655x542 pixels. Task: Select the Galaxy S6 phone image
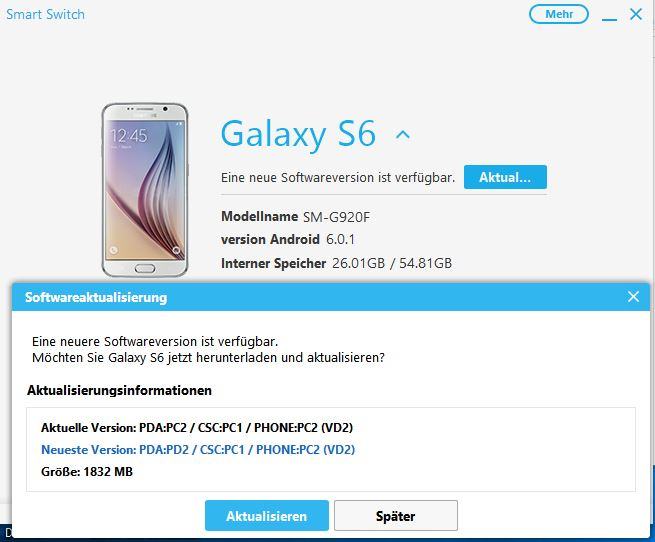(145, 190)
